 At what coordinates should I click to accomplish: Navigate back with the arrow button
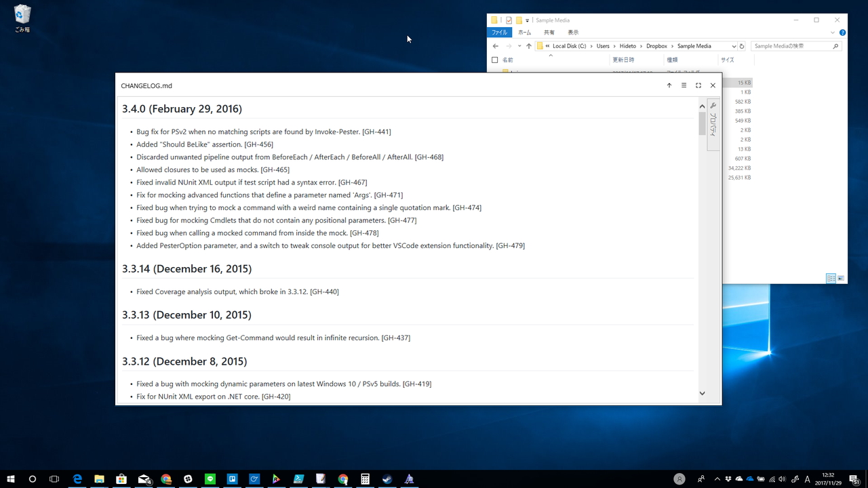[x=495, y=45]
